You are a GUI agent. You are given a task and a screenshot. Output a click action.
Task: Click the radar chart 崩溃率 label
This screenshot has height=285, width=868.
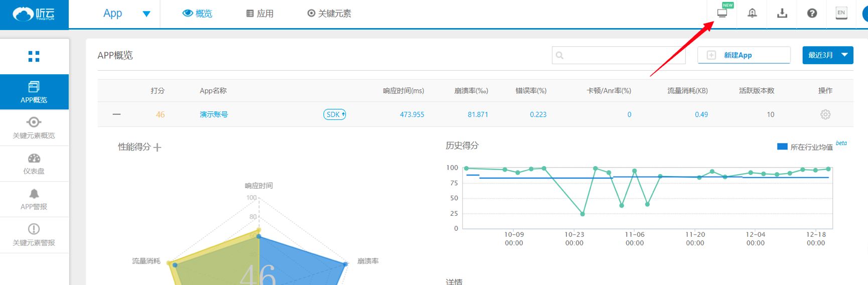point(368,261)
